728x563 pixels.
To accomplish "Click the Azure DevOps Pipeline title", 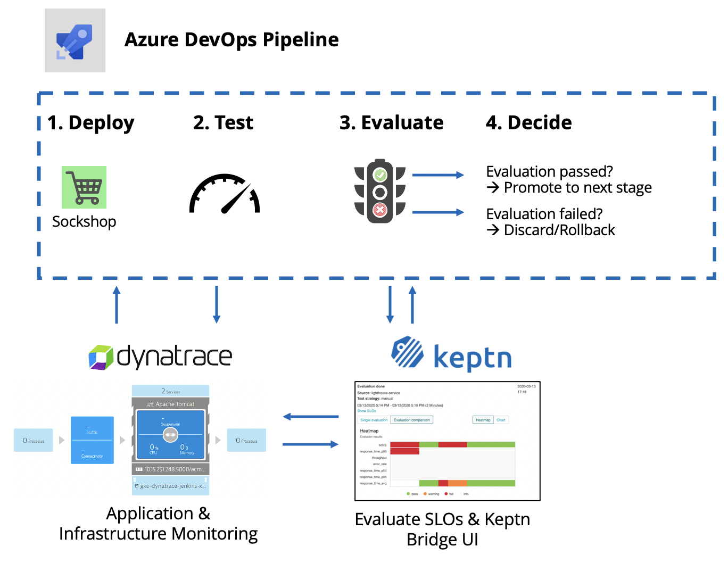I will coord(231,40).
